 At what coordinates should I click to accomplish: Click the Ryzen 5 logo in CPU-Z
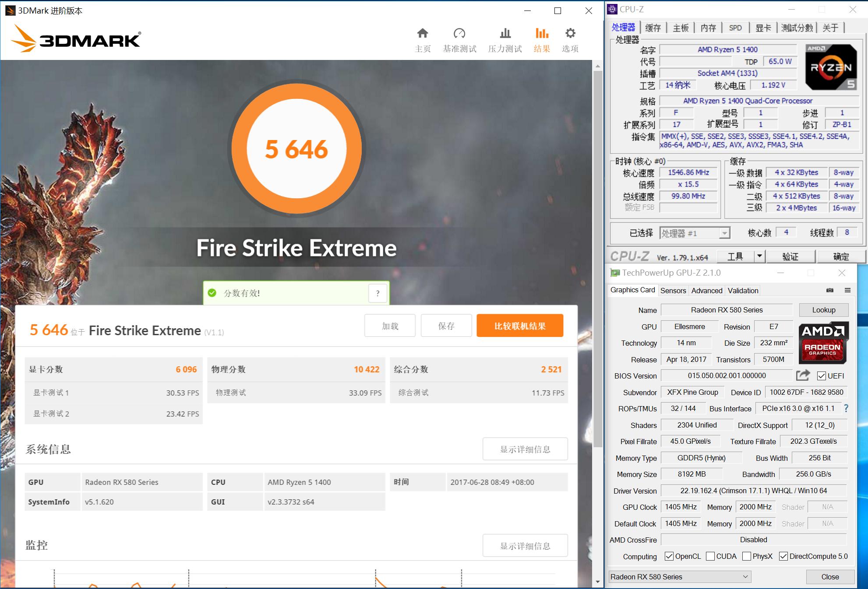click(x=831, y=67)
